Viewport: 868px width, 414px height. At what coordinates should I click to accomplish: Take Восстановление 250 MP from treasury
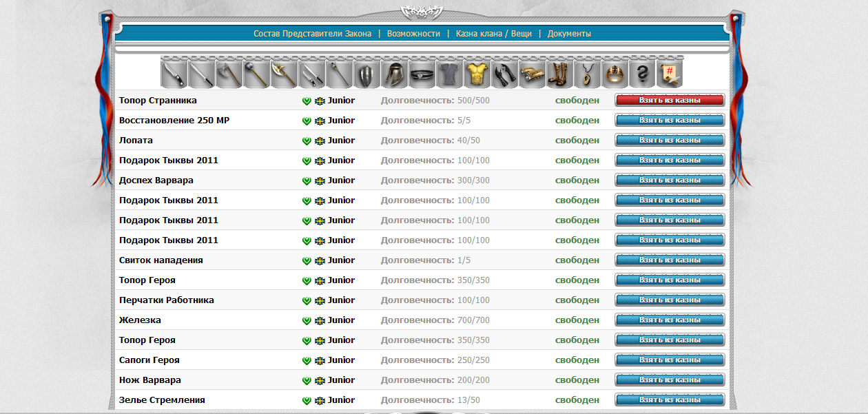pos(670,121)
